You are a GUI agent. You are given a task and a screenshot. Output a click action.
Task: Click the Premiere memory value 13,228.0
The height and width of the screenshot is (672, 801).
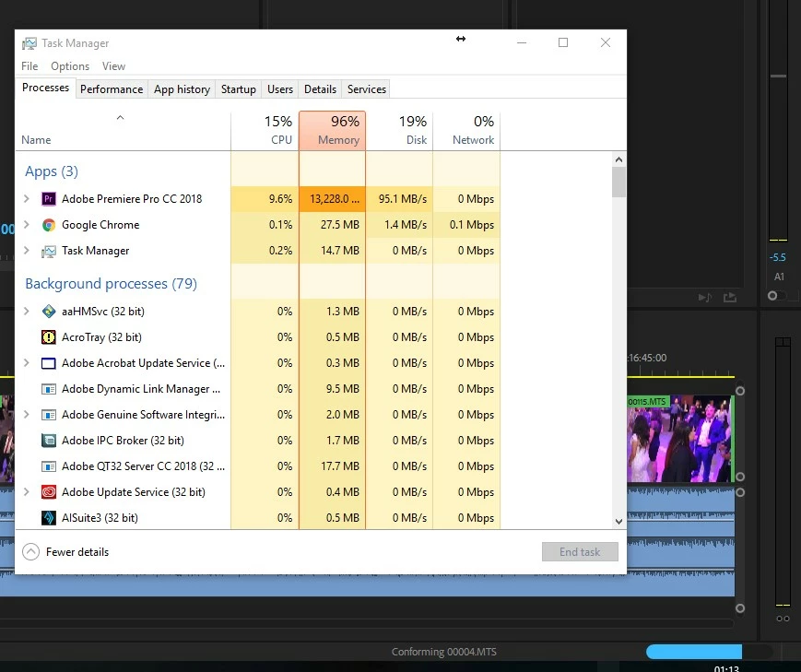pyautogui.click(x=335, y=199)
